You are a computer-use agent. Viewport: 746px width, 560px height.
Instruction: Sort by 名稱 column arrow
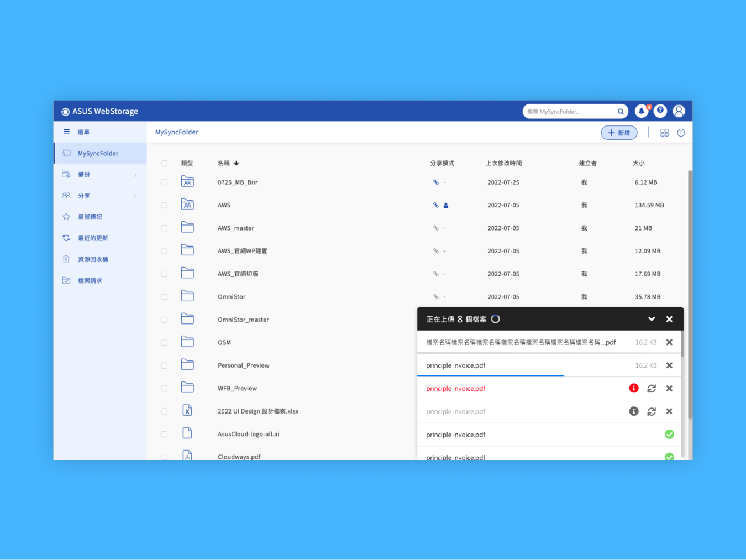237,163
